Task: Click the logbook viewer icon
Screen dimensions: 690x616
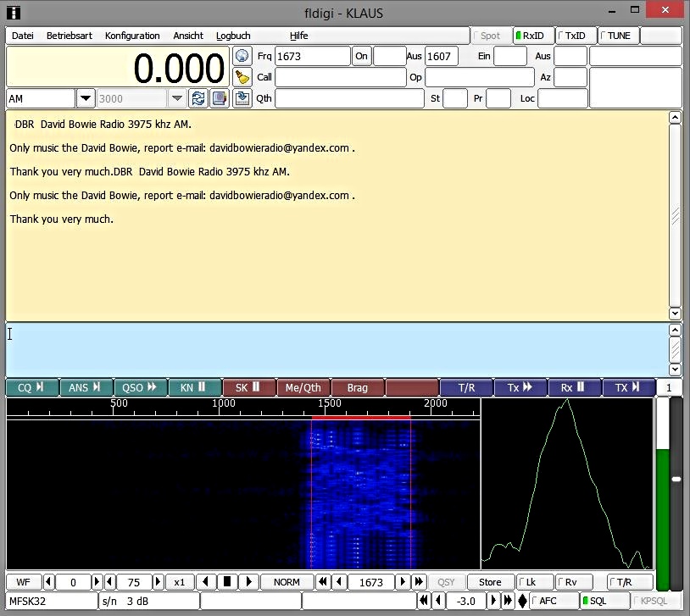Action: pos(220,98)
